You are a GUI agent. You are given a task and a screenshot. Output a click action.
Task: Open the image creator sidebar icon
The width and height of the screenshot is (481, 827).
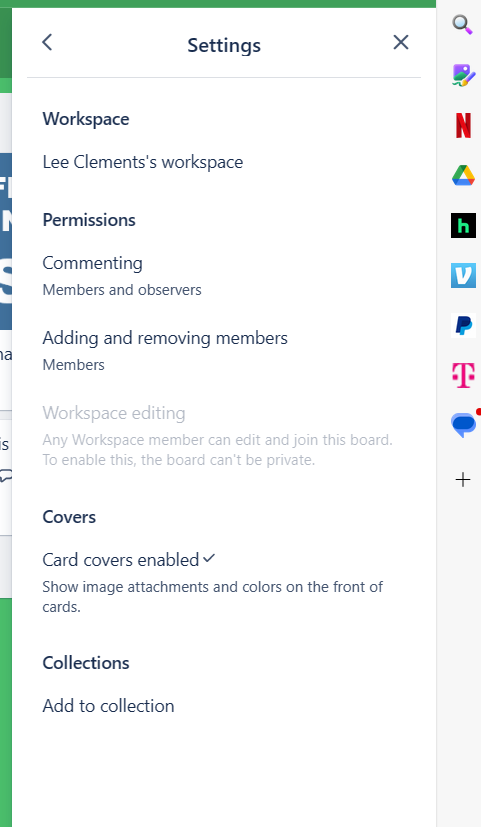(x=463, y=75)
